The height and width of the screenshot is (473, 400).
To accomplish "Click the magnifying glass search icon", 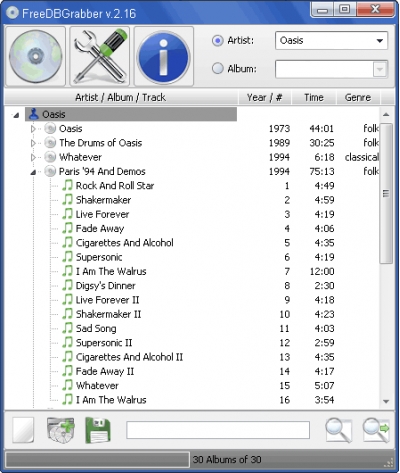I will coord(338,430).
